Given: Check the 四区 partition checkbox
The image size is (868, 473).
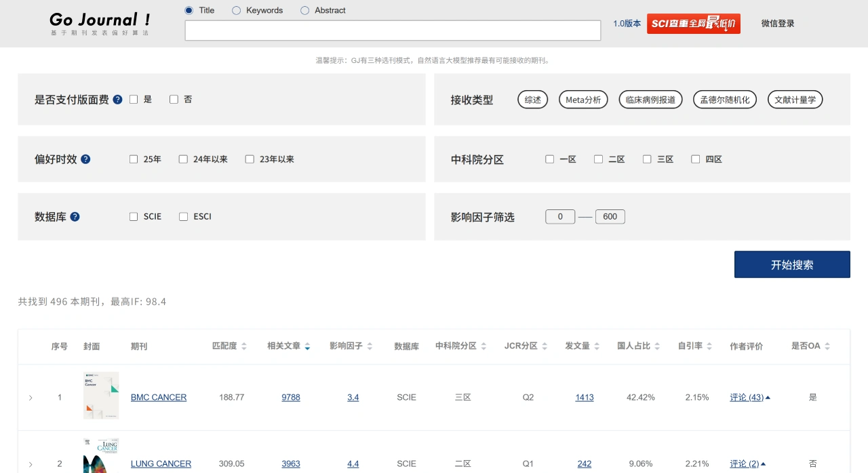Looking at the screenshot, I should 695,159.
